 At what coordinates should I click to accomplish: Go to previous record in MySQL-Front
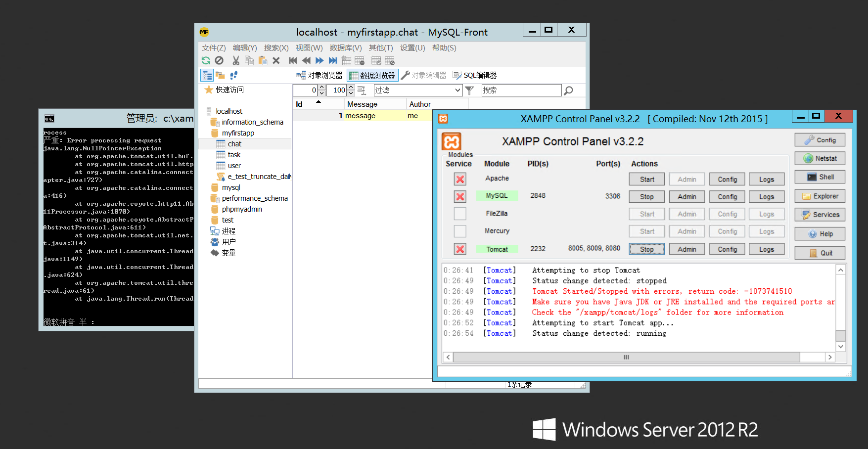(306, 60)
